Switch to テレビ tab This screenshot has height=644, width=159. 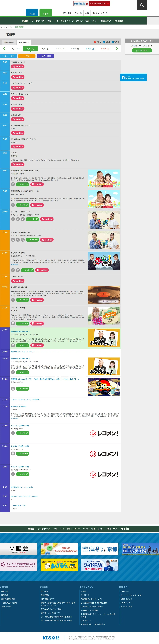(32, 13)
